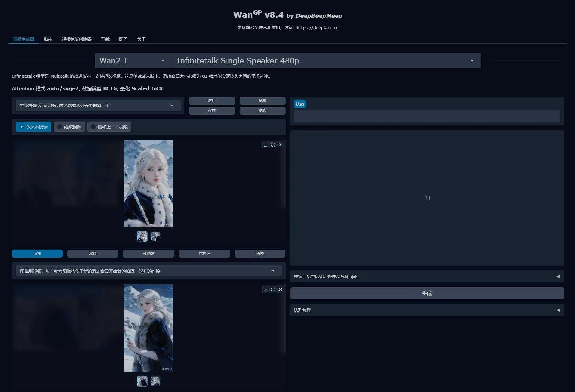Download the second gallery image

[266, 289]
